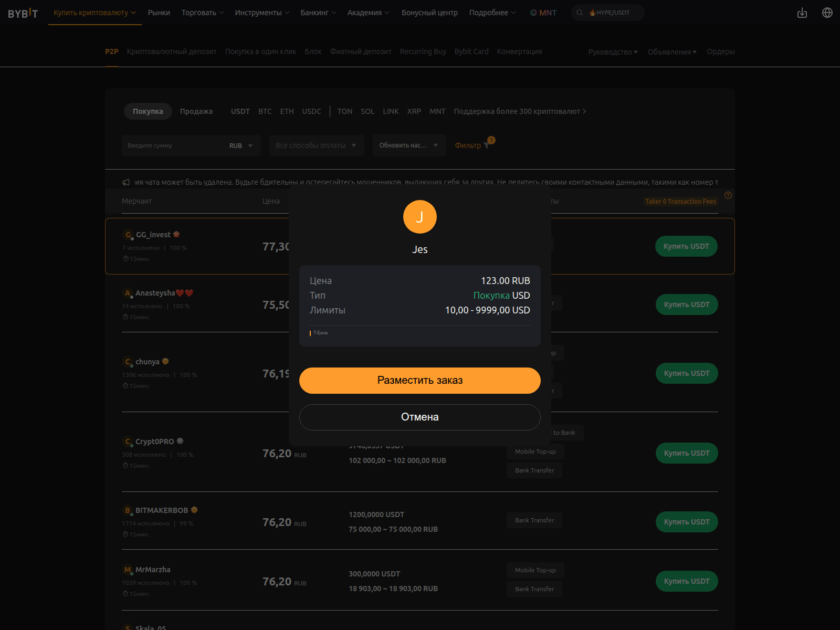Click Bank Transfer tag for BITMAKERBOB

click(x=534, y=520)
